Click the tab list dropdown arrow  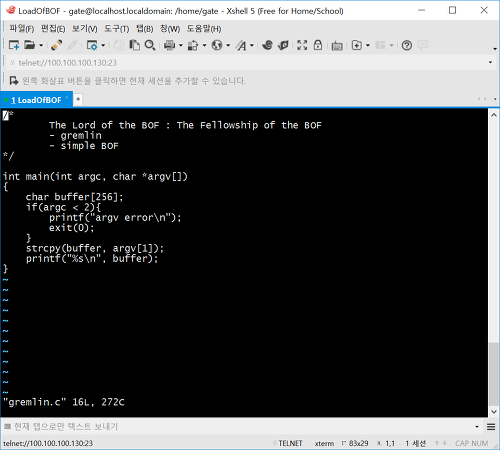495,99
